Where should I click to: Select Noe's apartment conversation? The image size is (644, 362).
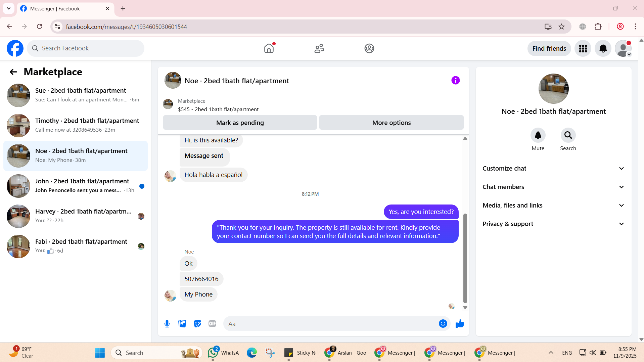(x=76, y=156)
